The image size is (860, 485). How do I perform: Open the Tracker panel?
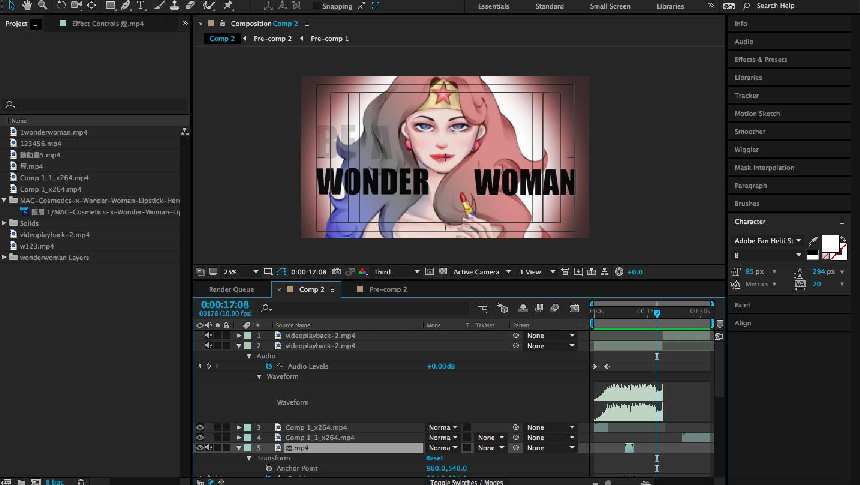(x=746, y=95)
